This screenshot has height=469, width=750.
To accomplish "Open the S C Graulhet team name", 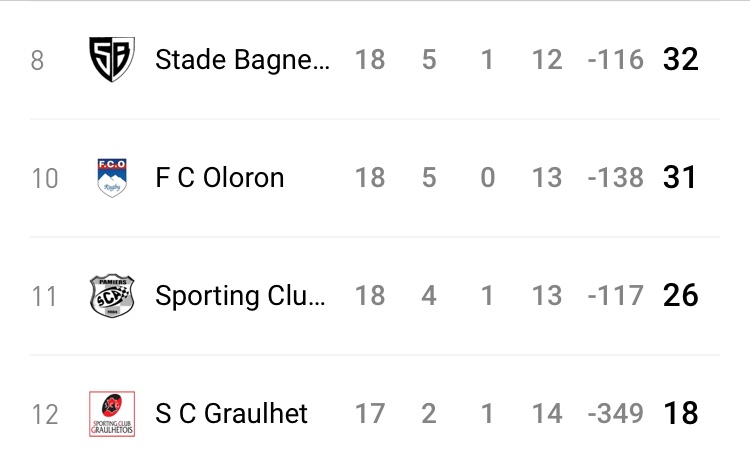I will [232, 414].
